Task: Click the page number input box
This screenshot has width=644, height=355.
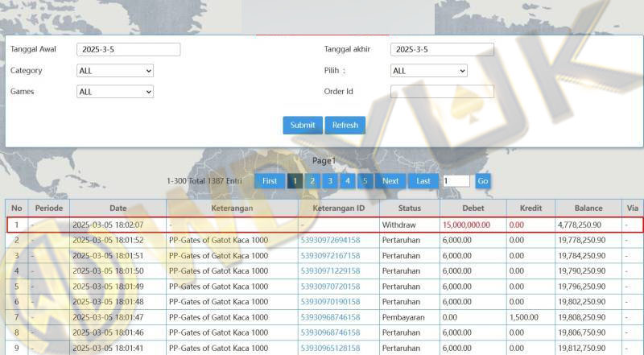Action: pos(456,181)
